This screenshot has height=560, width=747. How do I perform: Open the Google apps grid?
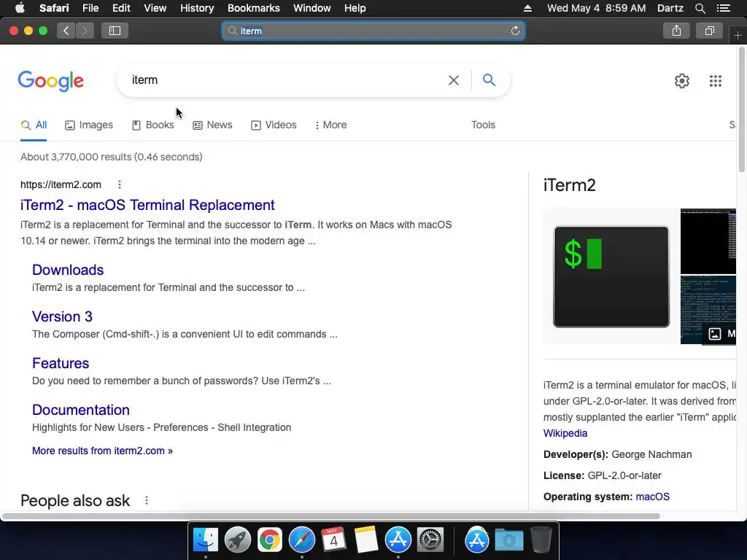pos(715,81)
